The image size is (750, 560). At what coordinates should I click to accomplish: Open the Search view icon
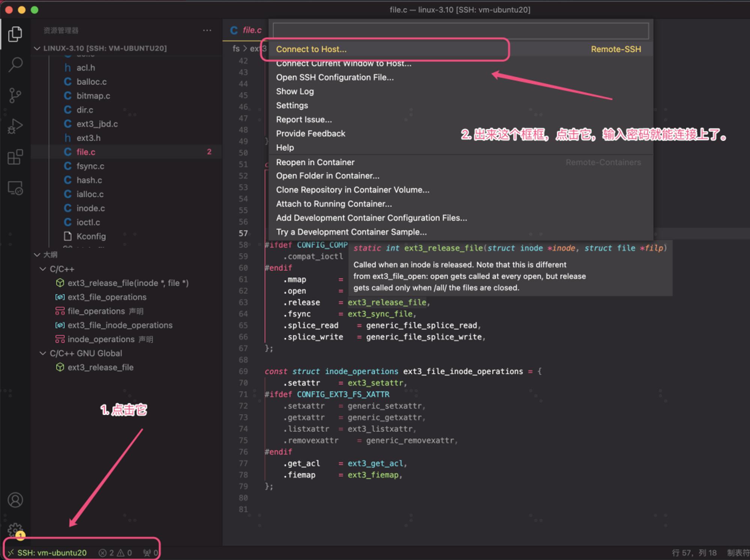click(15, 64)
